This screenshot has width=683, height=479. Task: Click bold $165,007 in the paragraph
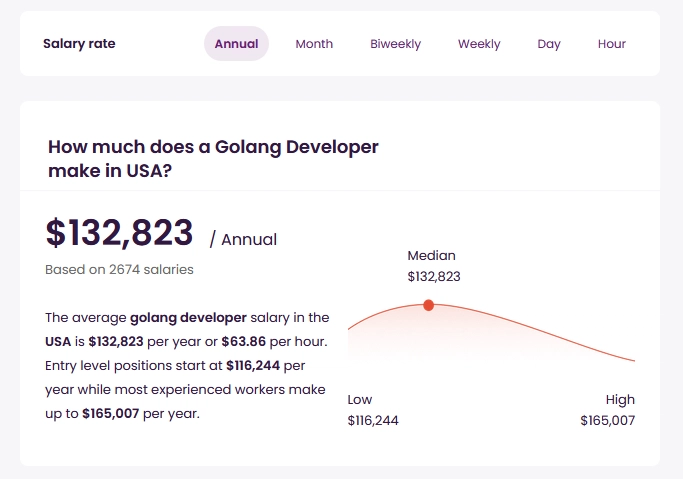click(111, 413)
